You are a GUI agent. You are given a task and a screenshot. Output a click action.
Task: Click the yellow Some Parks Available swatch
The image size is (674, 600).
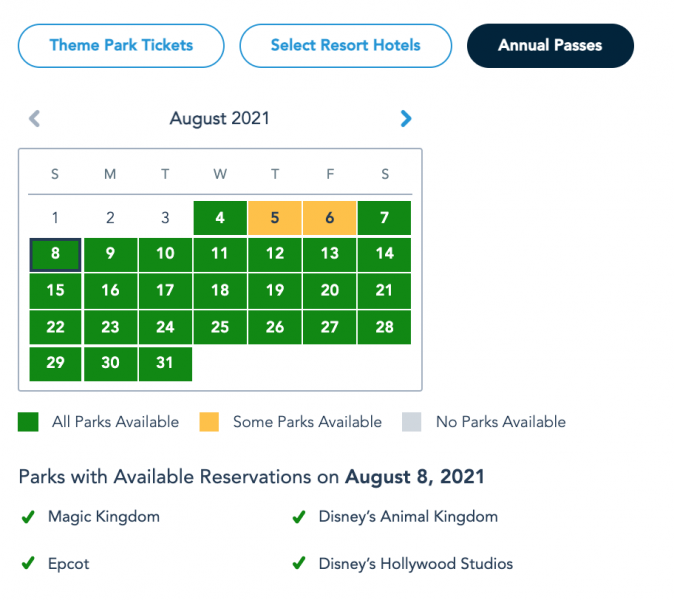209,422
